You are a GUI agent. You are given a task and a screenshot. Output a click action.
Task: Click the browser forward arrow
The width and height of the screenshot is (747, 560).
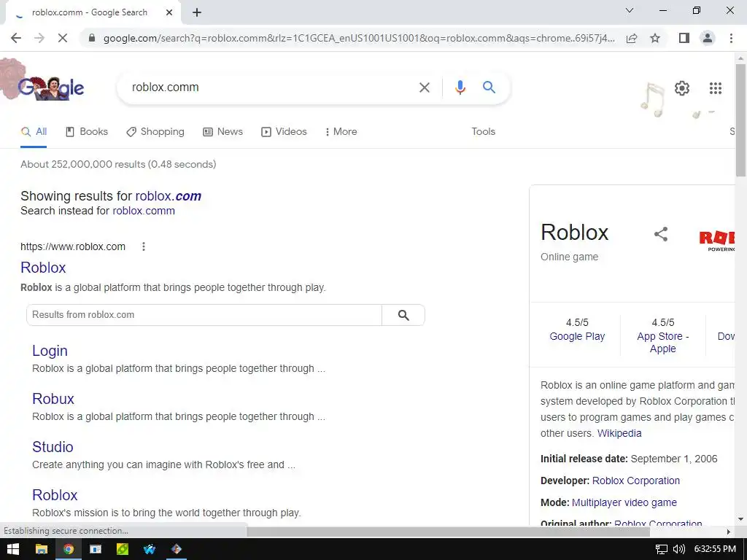click(39, 38)
